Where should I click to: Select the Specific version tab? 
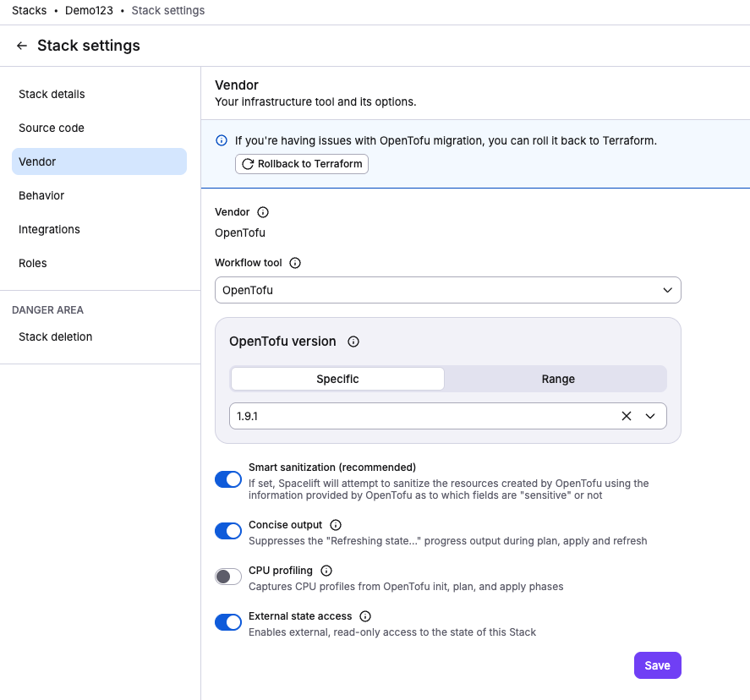337,379
